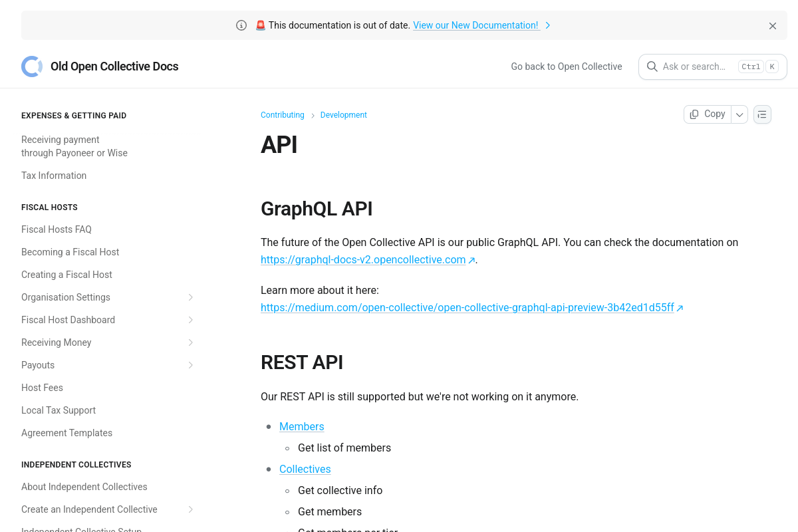Click the Old Open Collective Docs title

tap(114, 66)
